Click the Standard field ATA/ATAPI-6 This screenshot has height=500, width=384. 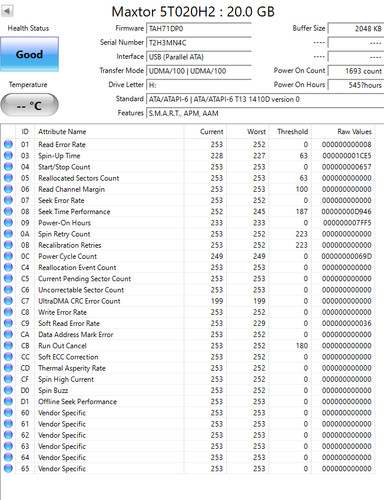coord(265,99)
